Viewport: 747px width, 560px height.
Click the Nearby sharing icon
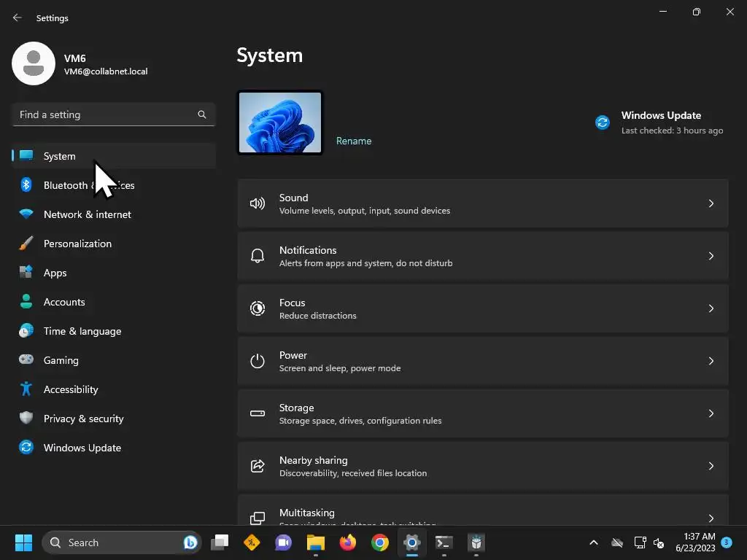258,466
